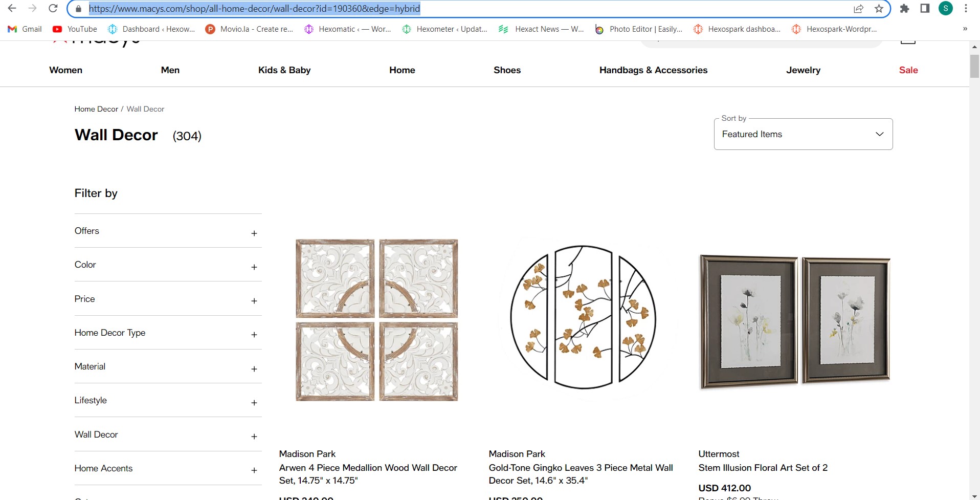The width and height of the screenshot is (980, 500).
Task: Bookmark this page with the star icon
Action: point(879,9)
